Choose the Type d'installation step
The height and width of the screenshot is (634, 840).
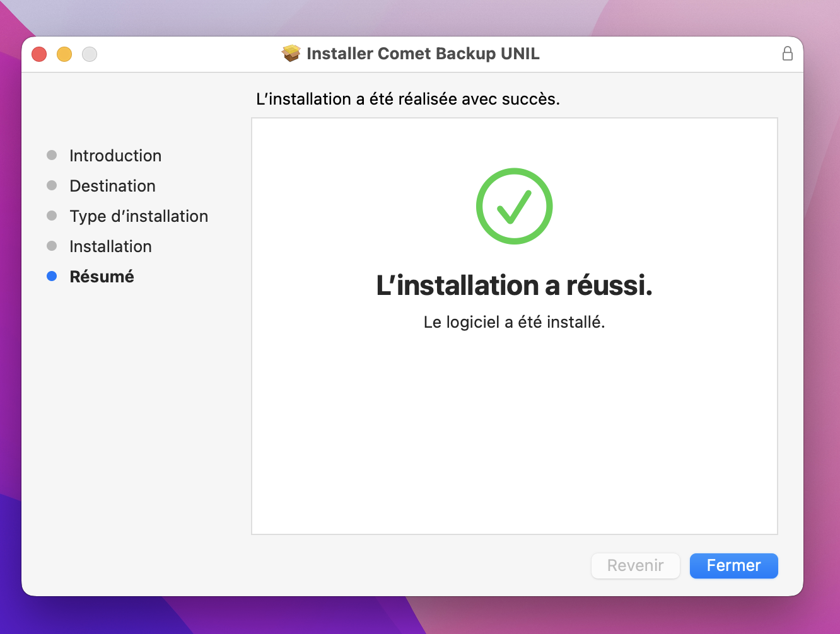click(x=139, y=216)
